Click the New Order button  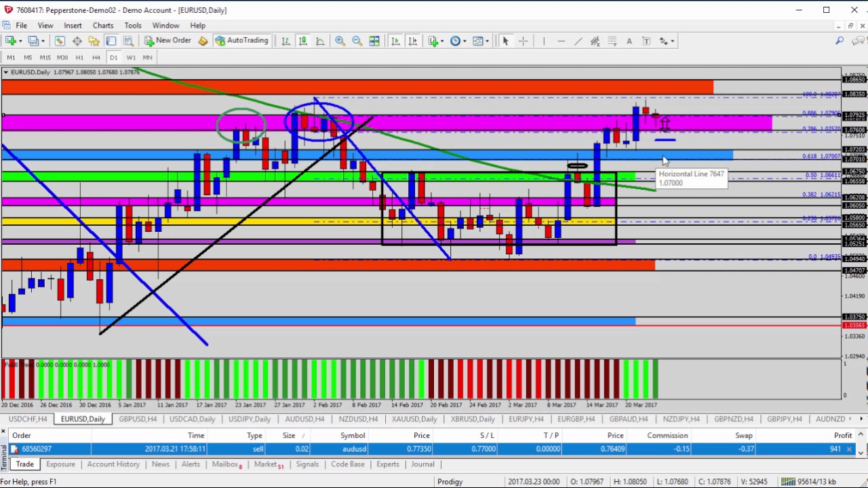167,41
